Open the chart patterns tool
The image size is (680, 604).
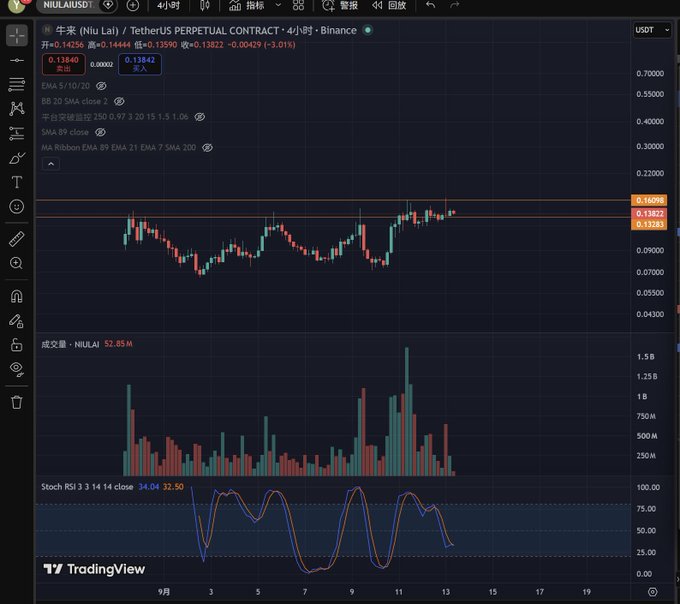point(17,108)
